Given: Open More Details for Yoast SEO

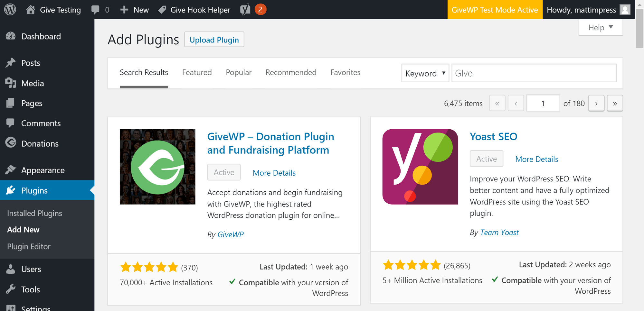Looking at the screenshot, I should point(537,159).
